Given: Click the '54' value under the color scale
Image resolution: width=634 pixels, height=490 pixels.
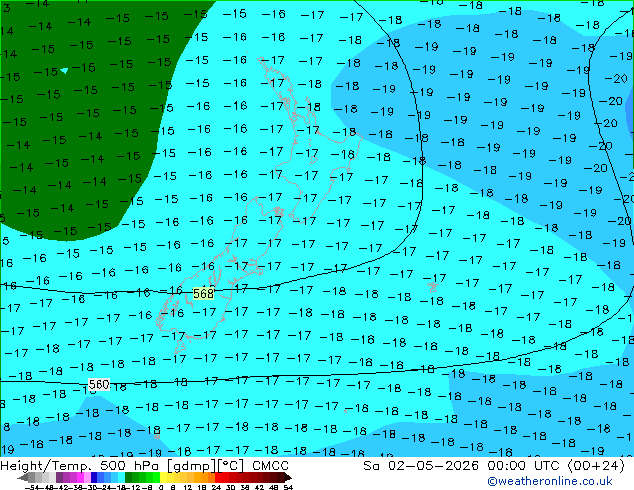Looking at the screenshot, I should click(288, 487).
